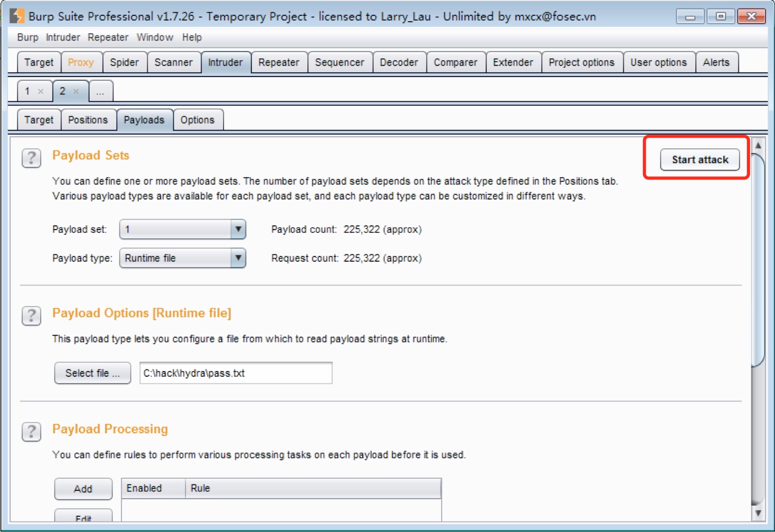Click the Enabled column header
Viewport: 775px width, 532px height.
(x=154, y=488)
